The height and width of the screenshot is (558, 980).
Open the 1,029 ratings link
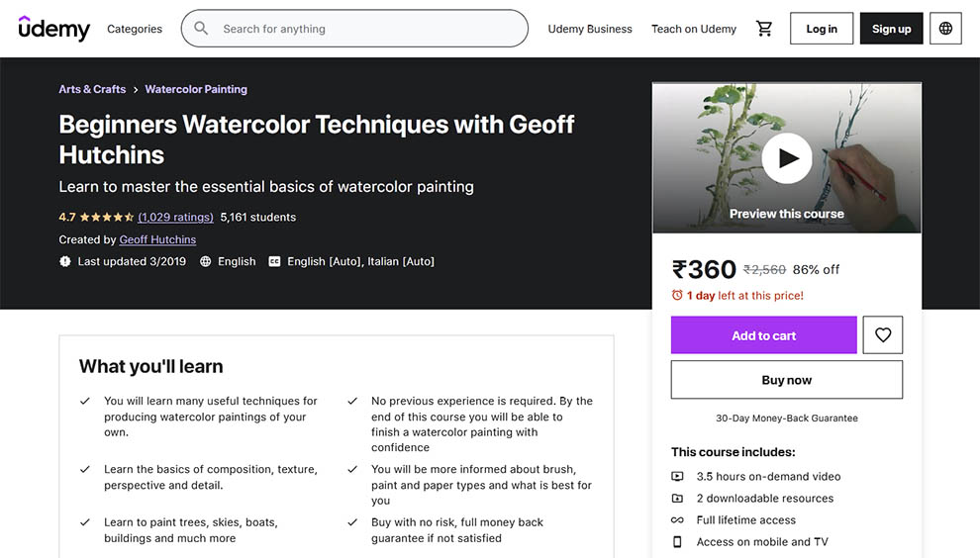[175, 217]
